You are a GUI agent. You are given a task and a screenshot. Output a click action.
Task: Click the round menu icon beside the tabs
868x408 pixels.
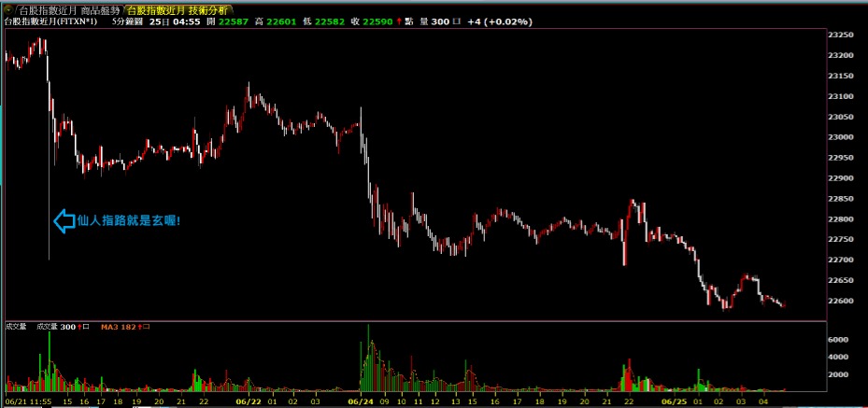tap(7, 10)
